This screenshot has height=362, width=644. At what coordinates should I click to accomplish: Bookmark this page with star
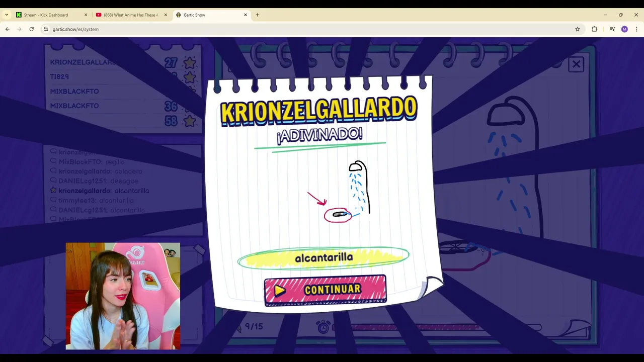coord(578,29)
